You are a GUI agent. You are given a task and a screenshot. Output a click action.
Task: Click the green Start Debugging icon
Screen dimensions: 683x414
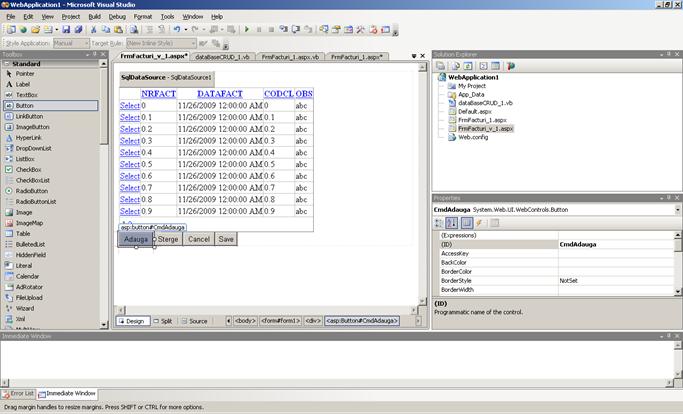coord(247,30)
